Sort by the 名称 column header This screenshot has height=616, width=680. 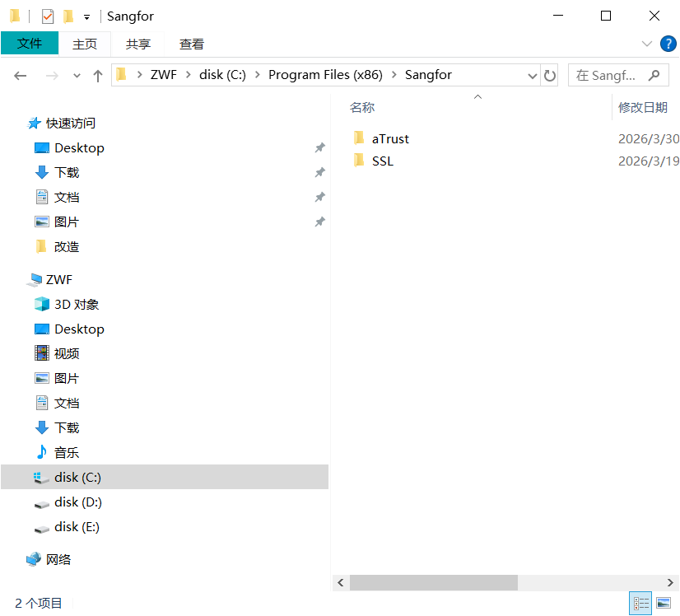pyautogui.click(x=362, y=107)
